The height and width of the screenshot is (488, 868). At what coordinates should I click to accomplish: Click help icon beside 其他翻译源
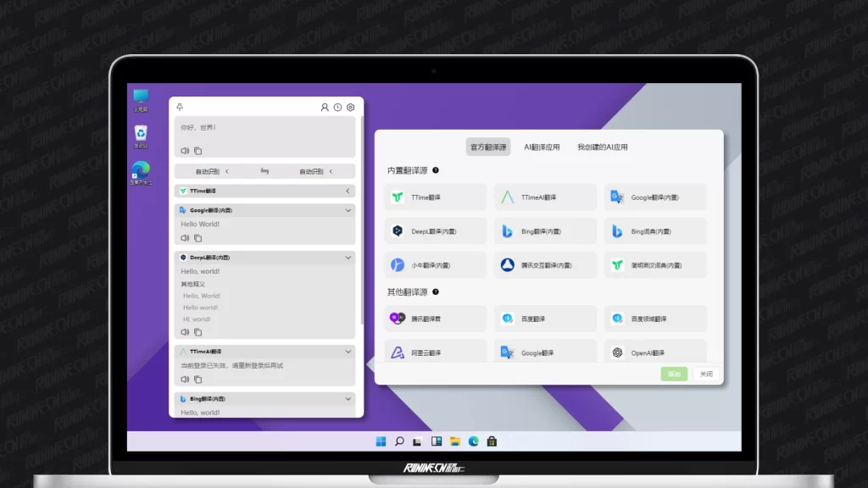tap(436, 292)
